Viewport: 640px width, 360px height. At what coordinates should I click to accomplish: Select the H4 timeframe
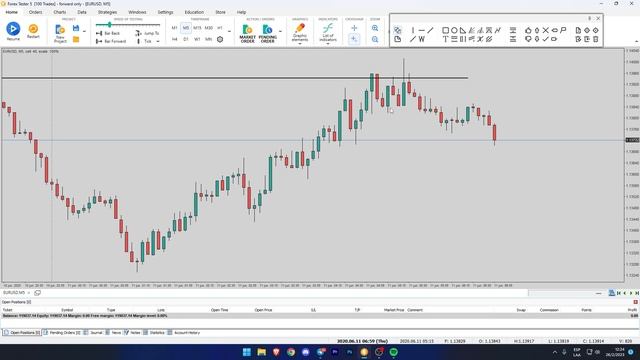pos(174,39)
